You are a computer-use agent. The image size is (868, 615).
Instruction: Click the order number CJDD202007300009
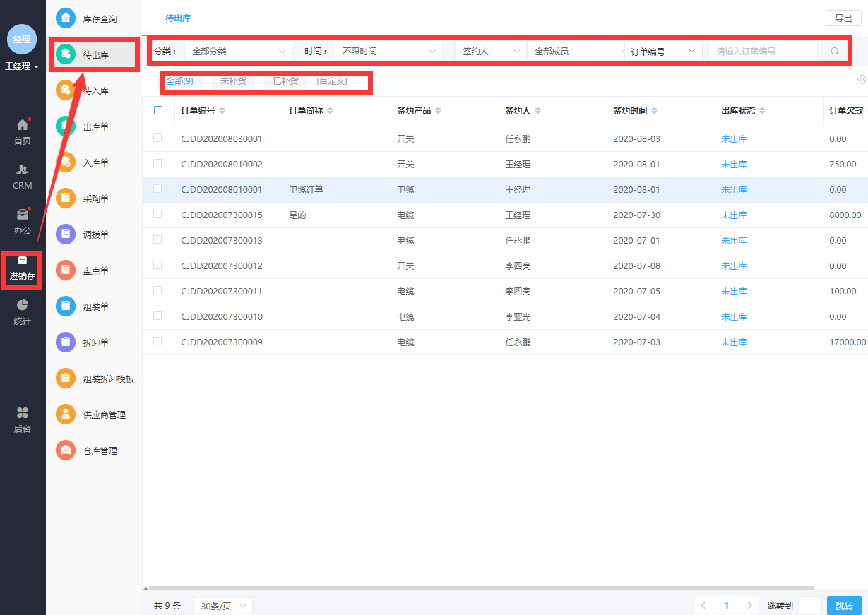(x=222, y=342)
